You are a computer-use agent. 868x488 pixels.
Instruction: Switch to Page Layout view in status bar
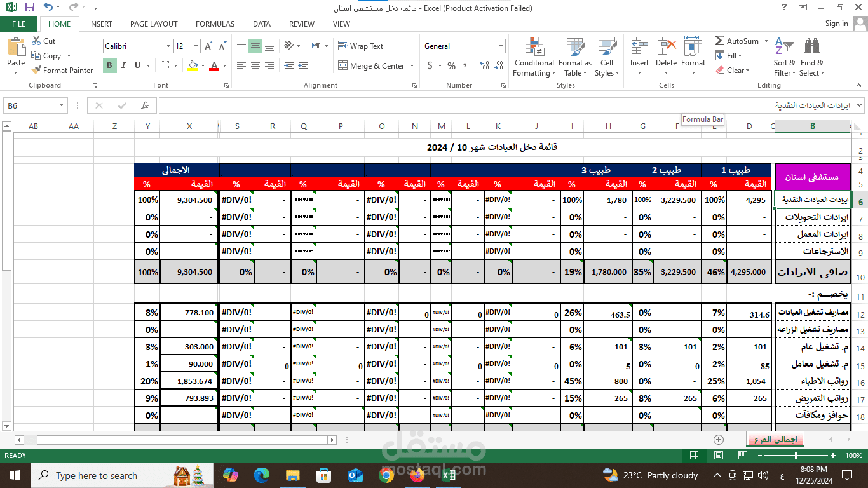click(719, 456)
